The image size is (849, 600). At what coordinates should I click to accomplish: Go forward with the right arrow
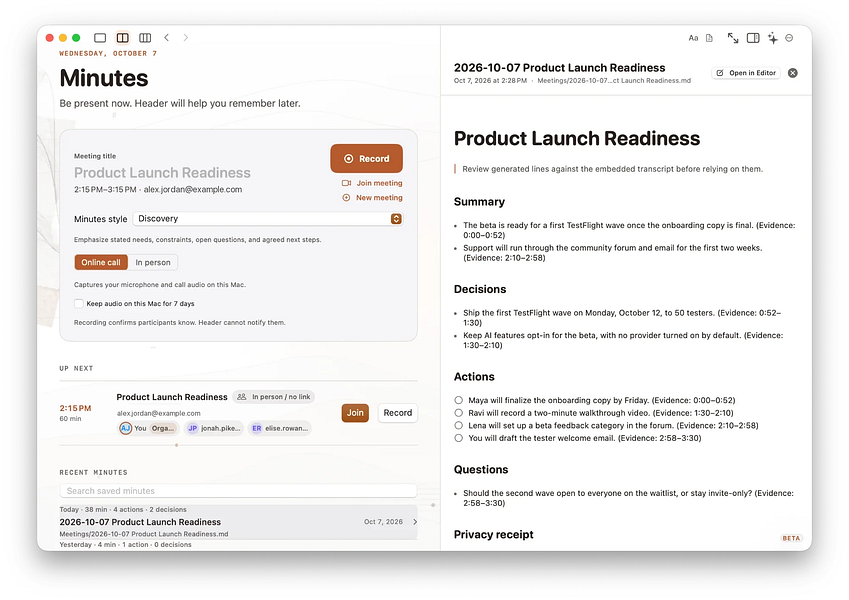[x=186, y=37]
